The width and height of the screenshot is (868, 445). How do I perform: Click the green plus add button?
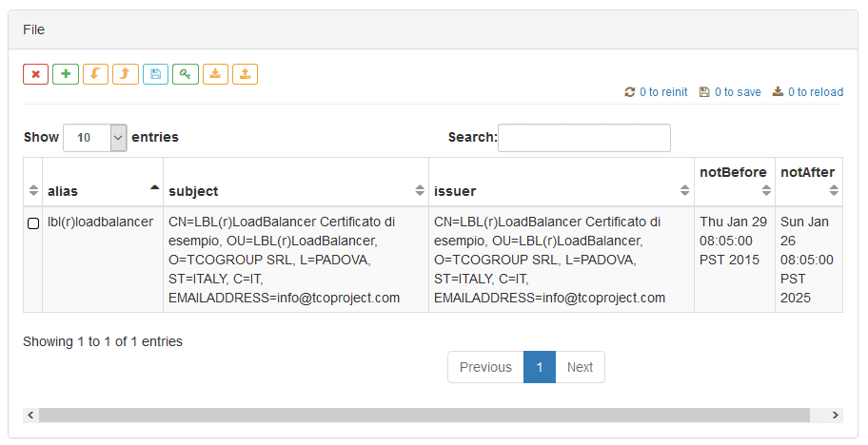(66, 74)
